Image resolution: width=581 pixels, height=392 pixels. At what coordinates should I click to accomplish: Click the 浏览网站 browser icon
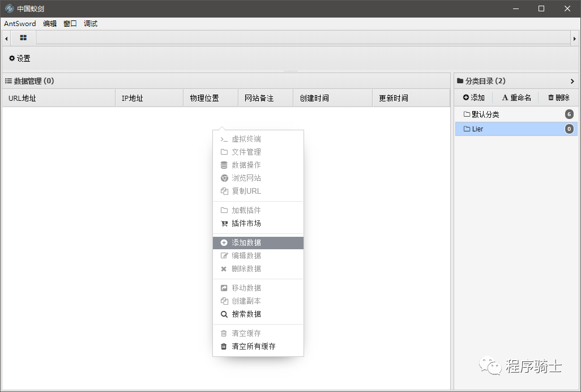coord(224,178)
